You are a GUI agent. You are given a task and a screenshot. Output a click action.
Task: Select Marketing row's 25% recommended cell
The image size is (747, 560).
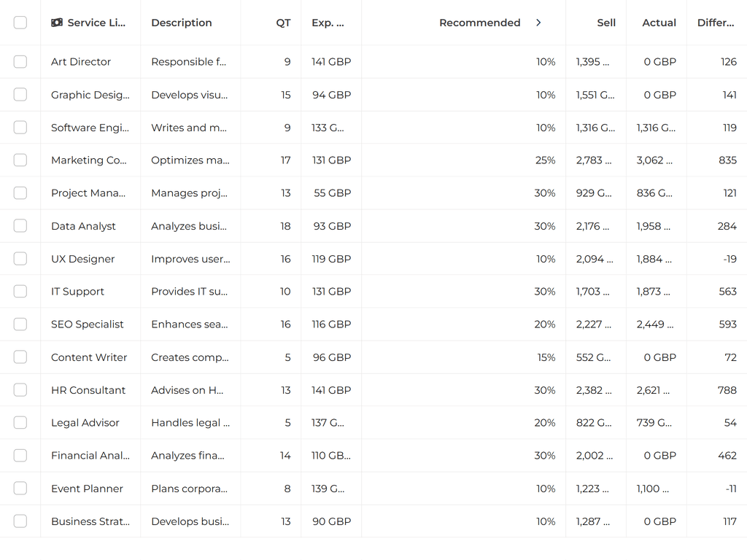tap(545, 160)
